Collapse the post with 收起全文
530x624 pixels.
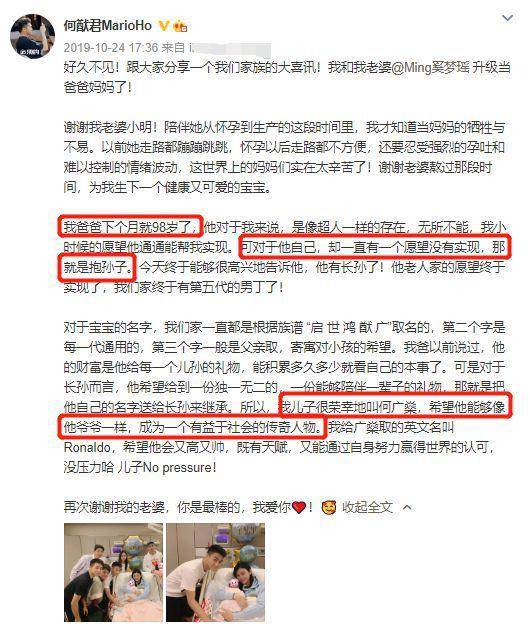[367, 507]
